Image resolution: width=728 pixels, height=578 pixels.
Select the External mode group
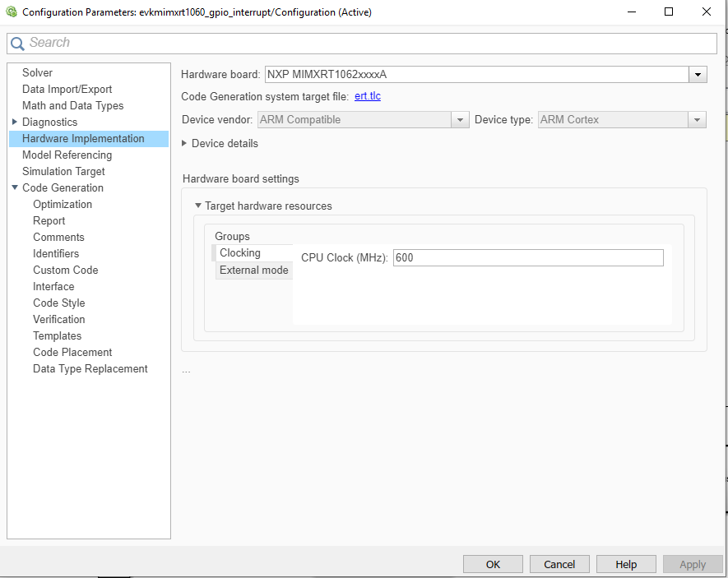[x=253, y=271]
